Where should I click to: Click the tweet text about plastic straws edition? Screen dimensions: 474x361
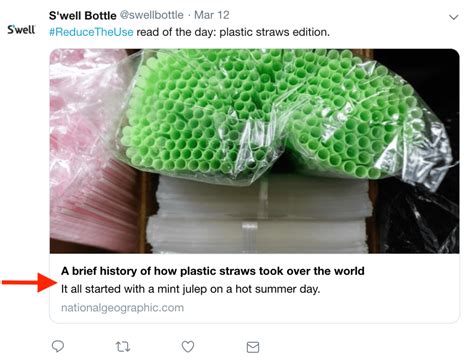[233, 32]
